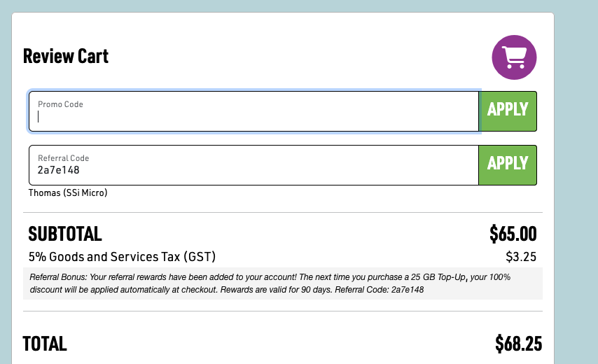Screen dimensions: 598x364
Task: Click the referrer name Thomas (SSi Micro)
Action: pyautogui.click(x=68, y=193)
